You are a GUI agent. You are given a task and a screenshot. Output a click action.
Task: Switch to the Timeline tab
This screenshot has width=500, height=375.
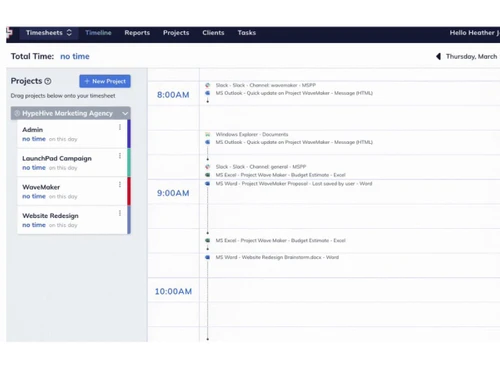point(98,33)
